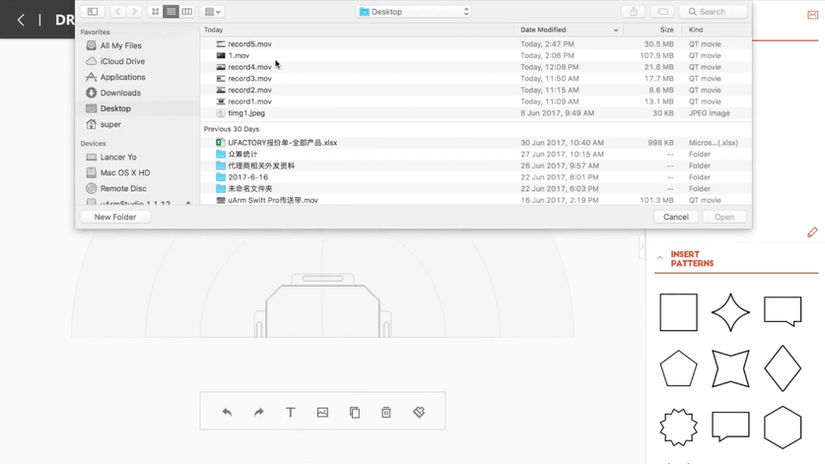Focus the Search field
The width and height of the screenshot is (825, 464).
pyautogui.click(x=713, y=12)
